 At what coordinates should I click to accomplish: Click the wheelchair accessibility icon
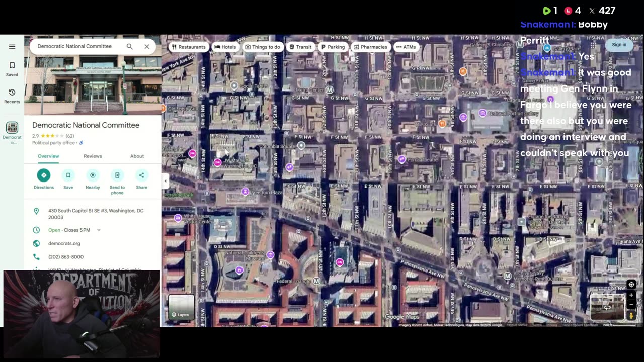coord(81,143)
